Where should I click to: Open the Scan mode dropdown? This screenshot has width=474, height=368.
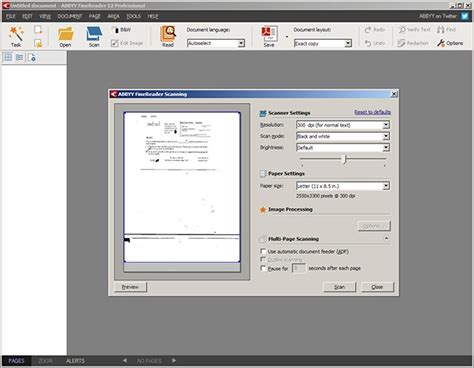386,136
